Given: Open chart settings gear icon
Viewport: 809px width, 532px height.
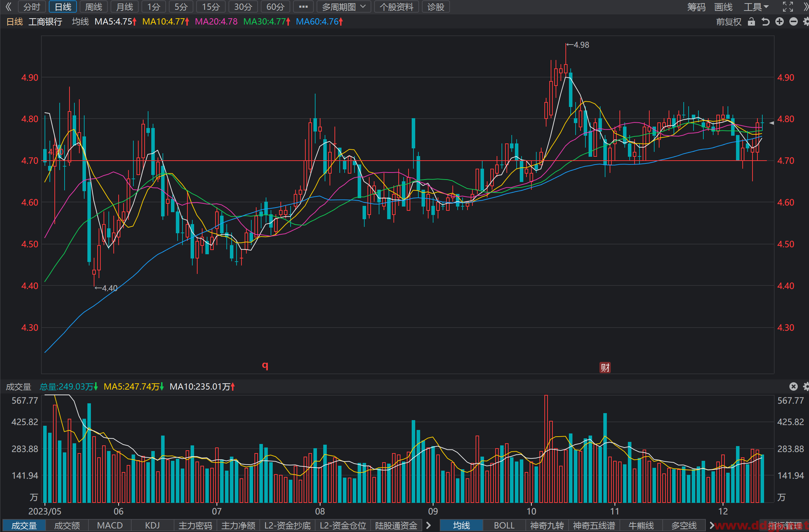Looking at the screenshot, I should tap(806, 22).
